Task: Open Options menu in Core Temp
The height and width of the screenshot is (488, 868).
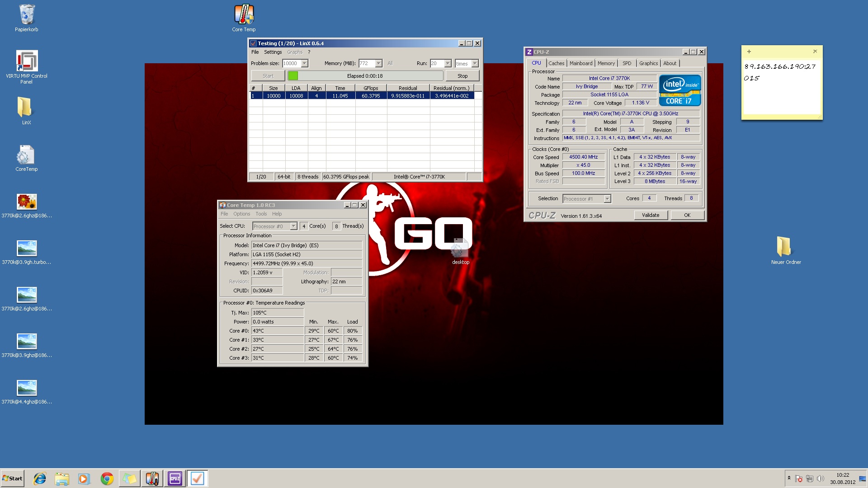Action: pos(241,214)
